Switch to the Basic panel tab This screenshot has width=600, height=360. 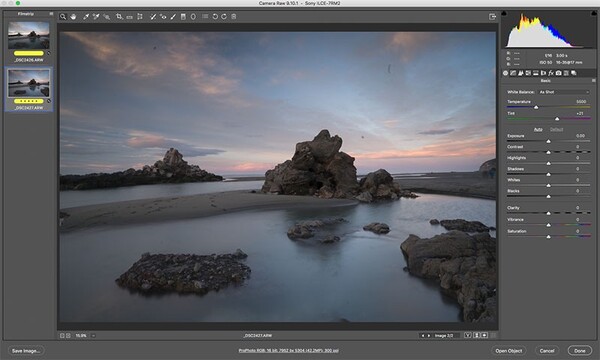point(505,73)
